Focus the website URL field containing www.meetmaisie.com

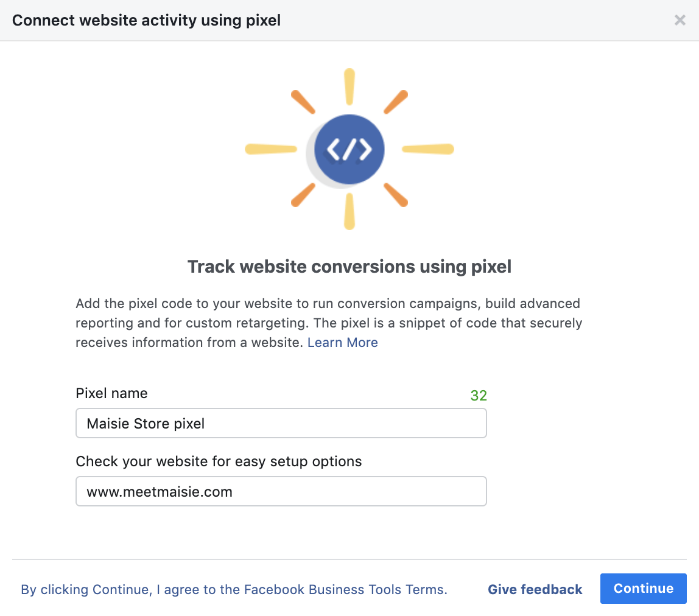[x=281, y=491]
